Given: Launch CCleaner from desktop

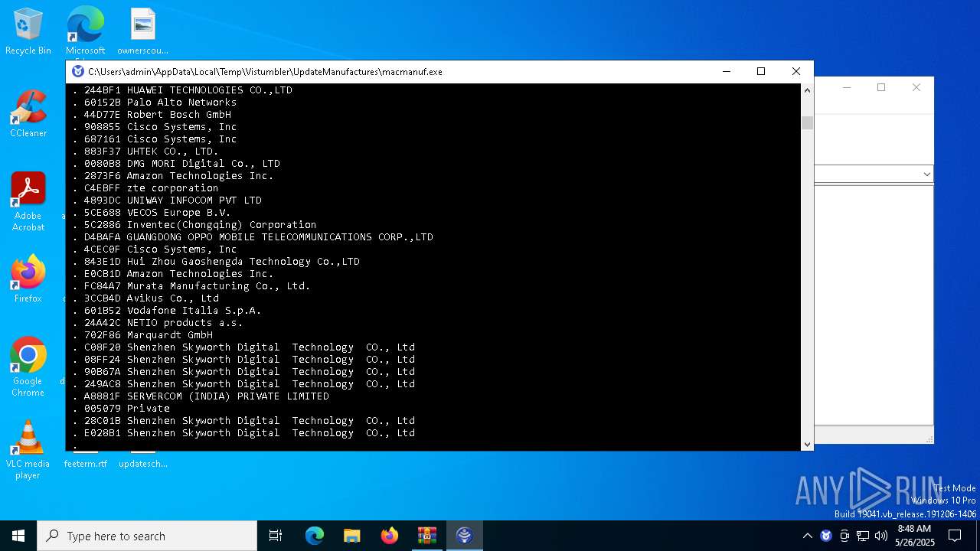Looking at the screenshot, I should tap(28, 114).
